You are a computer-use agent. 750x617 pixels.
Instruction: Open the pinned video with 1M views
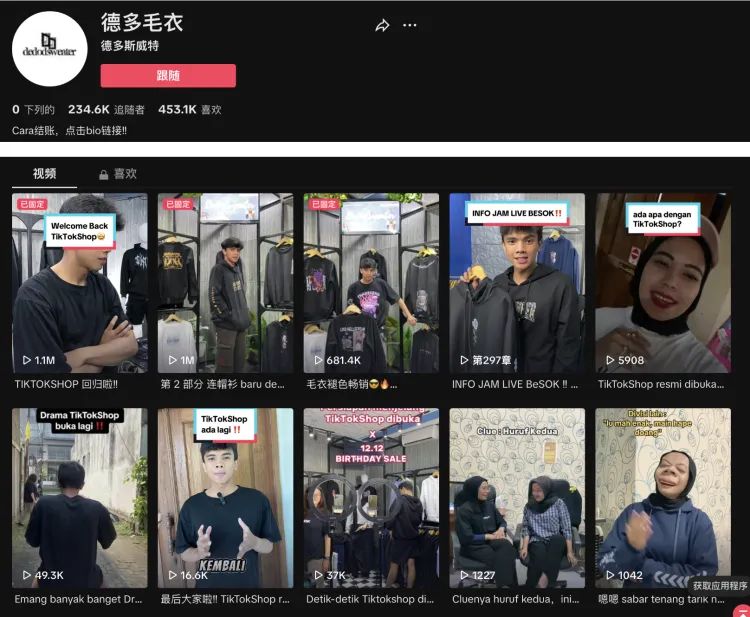(225, 283)
